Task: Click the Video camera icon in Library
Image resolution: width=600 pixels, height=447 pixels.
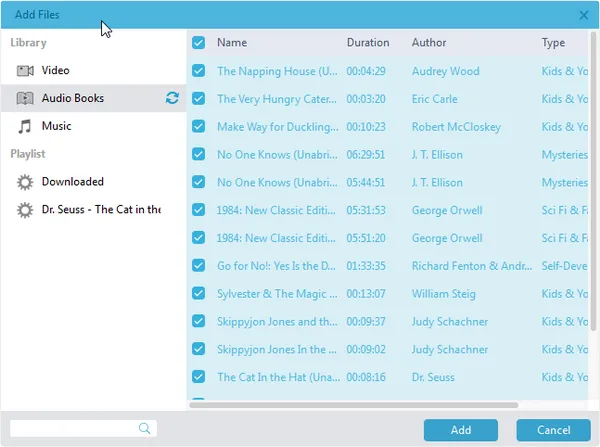Action: pos(25,70)
